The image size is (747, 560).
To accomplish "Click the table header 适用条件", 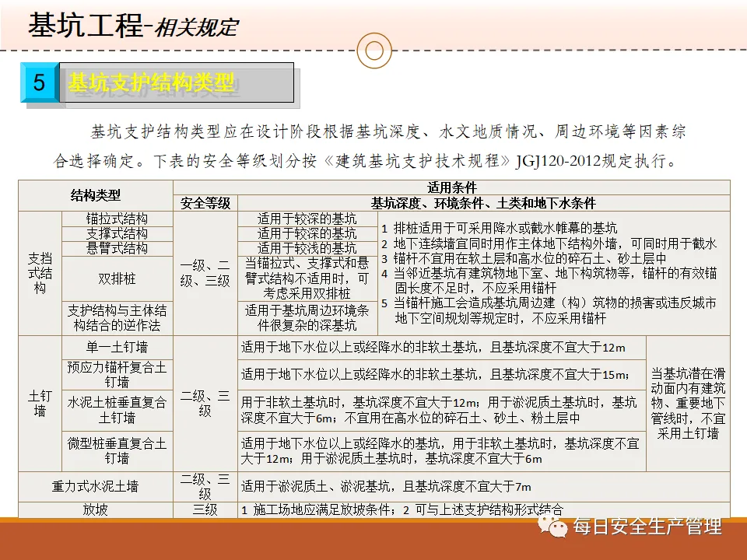I will tap(451, 187).
